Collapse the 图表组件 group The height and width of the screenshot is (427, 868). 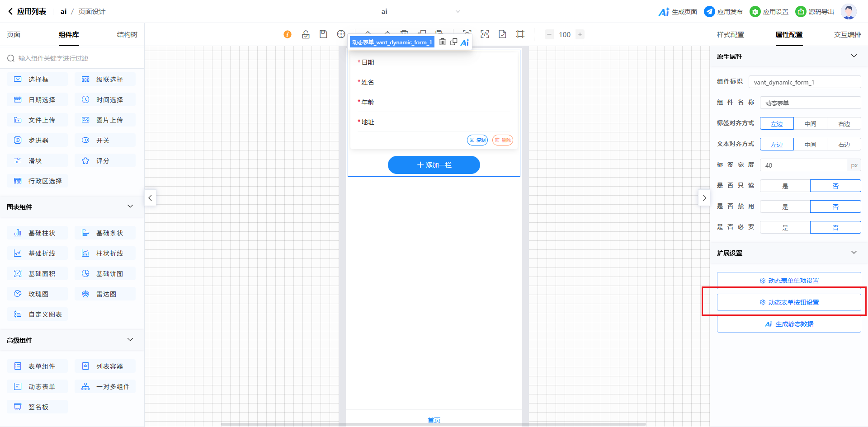[x=130, y=206]
